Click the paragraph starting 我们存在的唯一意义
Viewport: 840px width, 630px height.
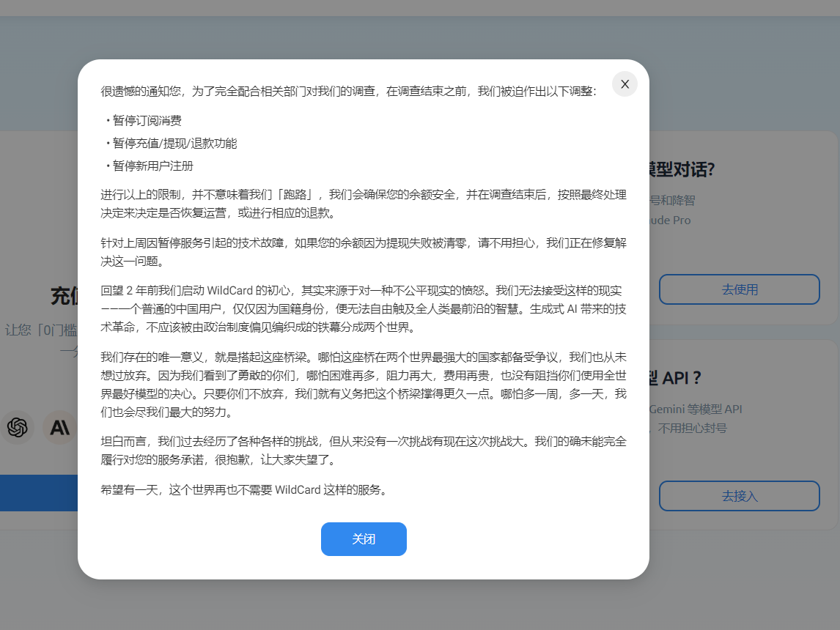tap(364, 385)
